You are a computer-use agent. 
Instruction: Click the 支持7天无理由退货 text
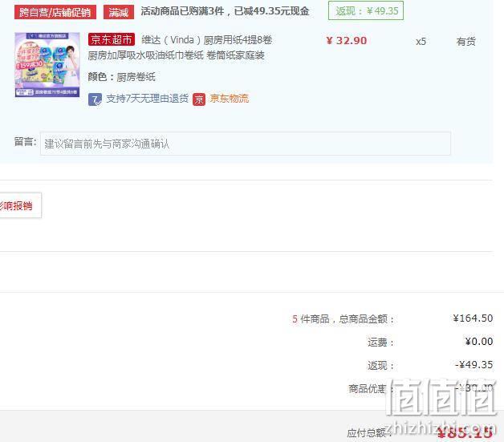[x=147, y=99]
